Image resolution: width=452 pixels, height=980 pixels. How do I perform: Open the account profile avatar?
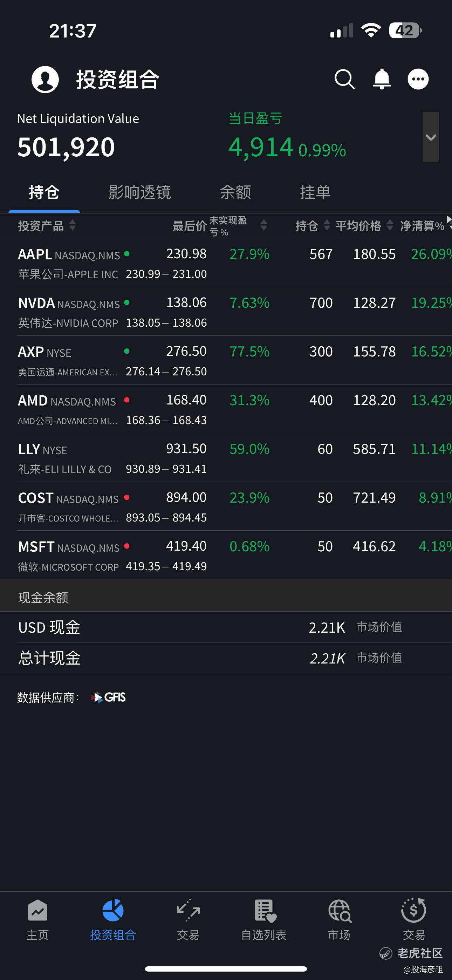45,80
